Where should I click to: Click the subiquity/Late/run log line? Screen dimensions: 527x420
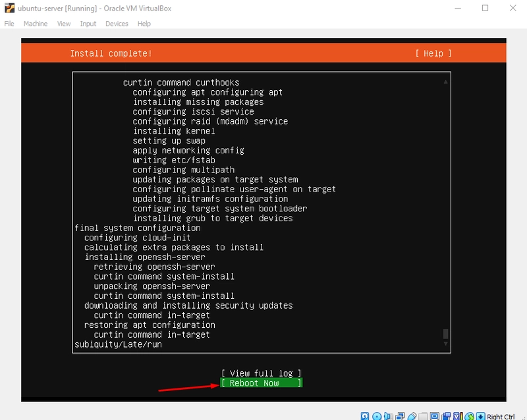pyautogui.click(x=118, y=344)
